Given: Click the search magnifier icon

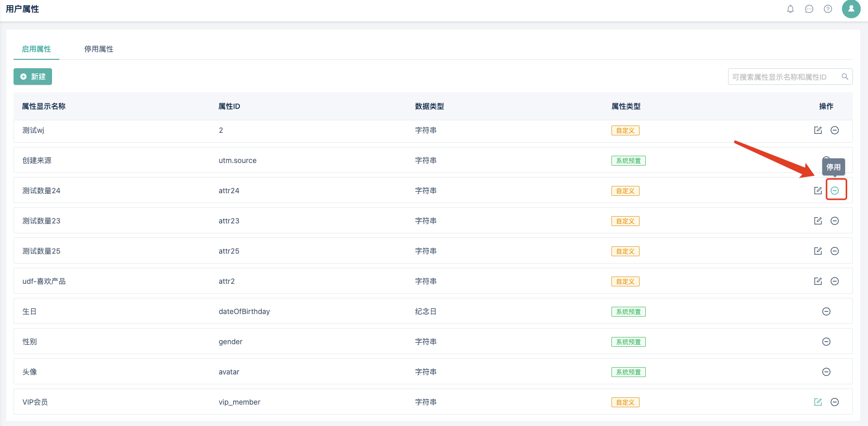Looking at the screenshot, I should [x=845, y=77].
